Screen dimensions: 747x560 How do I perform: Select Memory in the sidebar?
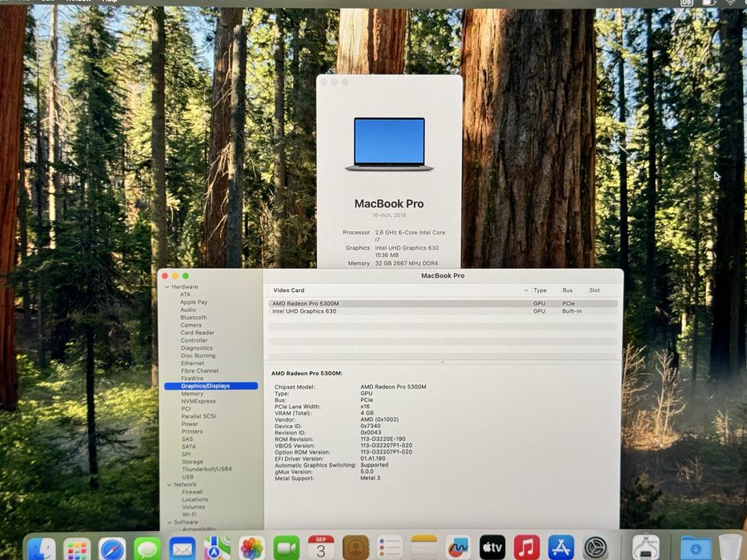click(x=192, y=394)
